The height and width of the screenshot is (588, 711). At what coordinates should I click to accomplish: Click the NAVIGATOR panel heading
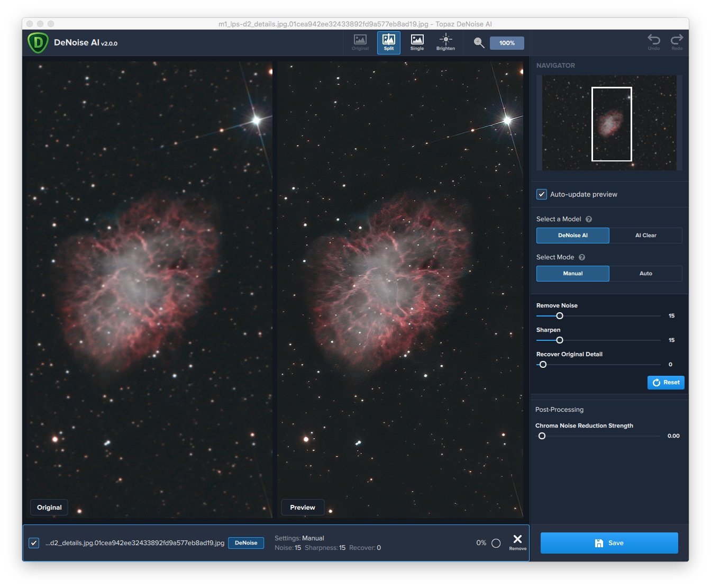pyautogui.click(x=555, y=66)
